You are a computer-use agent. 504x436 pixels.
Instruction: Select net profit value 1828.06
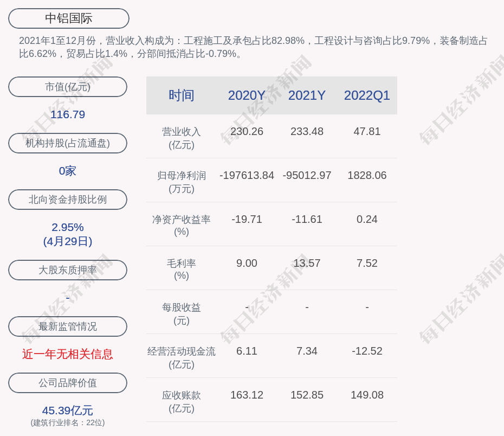point(367,175)
